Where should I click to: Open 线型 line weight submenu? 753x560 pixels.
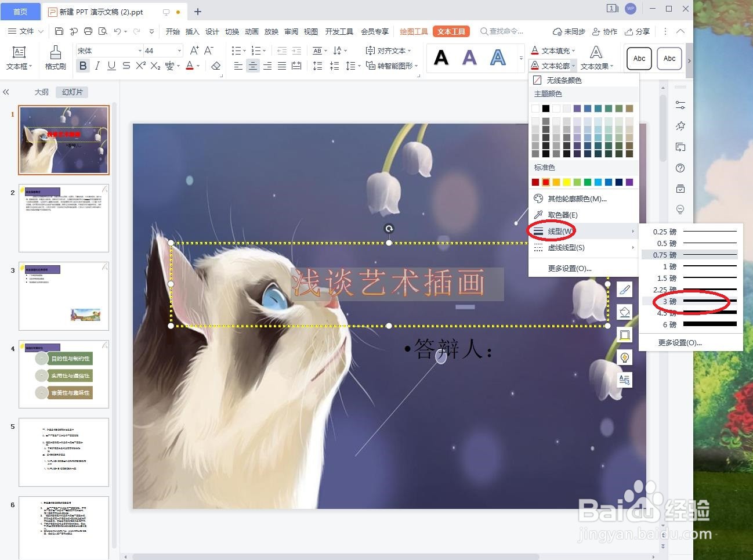(x=584, y=231)
